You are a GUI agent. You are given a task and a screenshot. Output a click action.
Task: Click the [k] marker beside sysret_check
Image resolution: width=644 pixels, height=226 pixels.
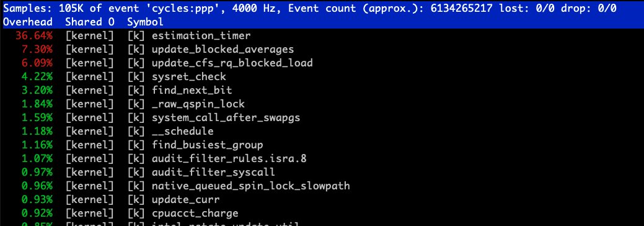tap(136, 76)
